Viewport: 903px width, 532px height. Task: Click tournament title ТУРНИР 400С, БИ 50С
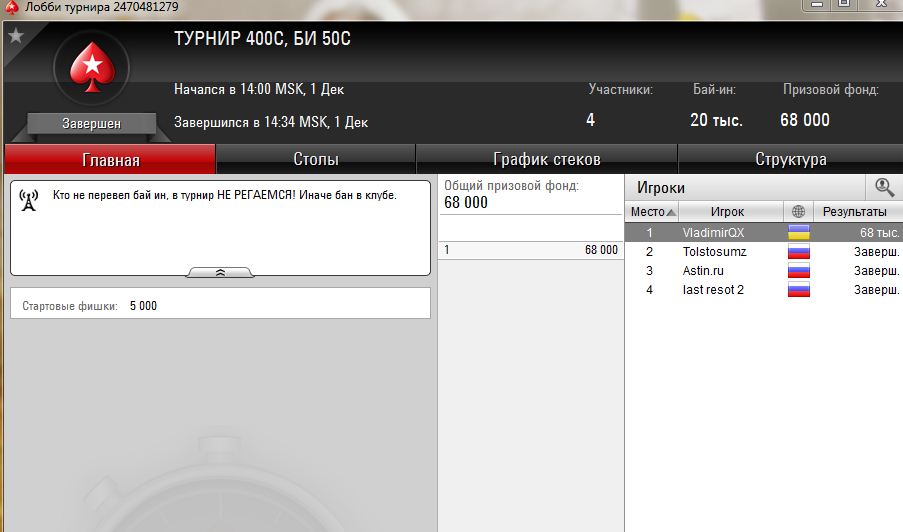[262, 39]
